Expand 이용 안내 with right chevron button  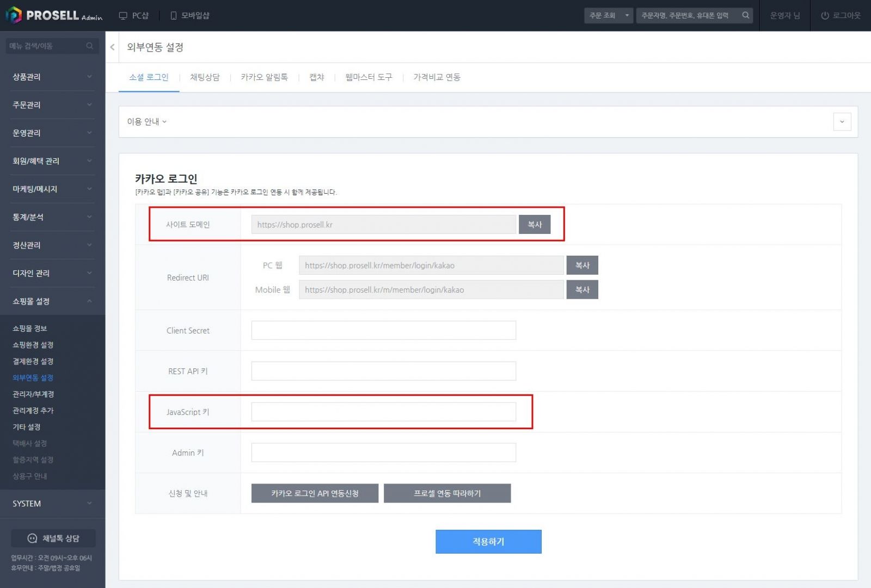(x=842, y=122)
